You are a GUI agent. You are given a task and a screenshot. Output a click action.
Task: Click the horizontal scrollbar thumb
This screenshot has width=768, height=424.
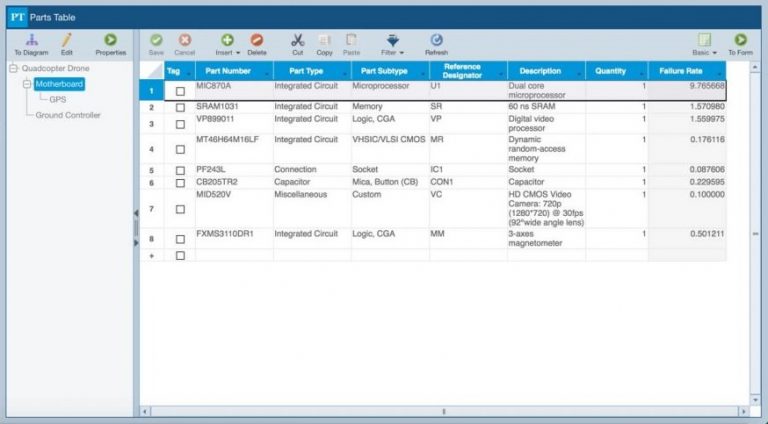coord(444,412)
